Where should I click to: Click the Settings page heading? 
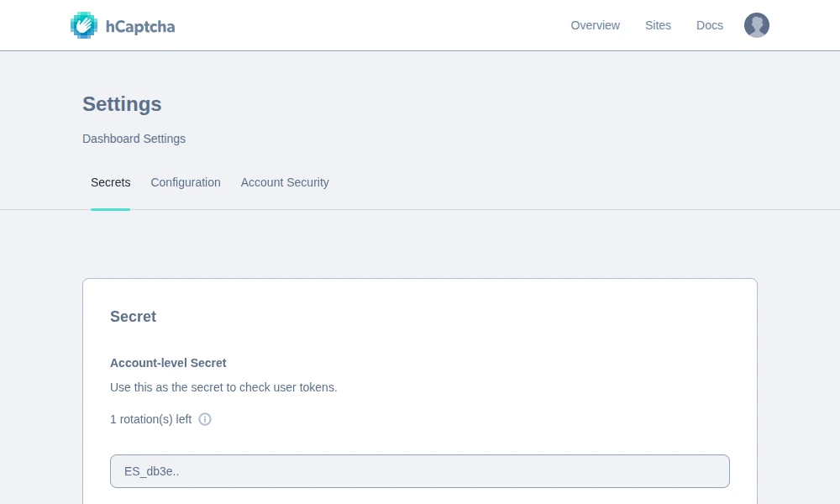point(122,104)
